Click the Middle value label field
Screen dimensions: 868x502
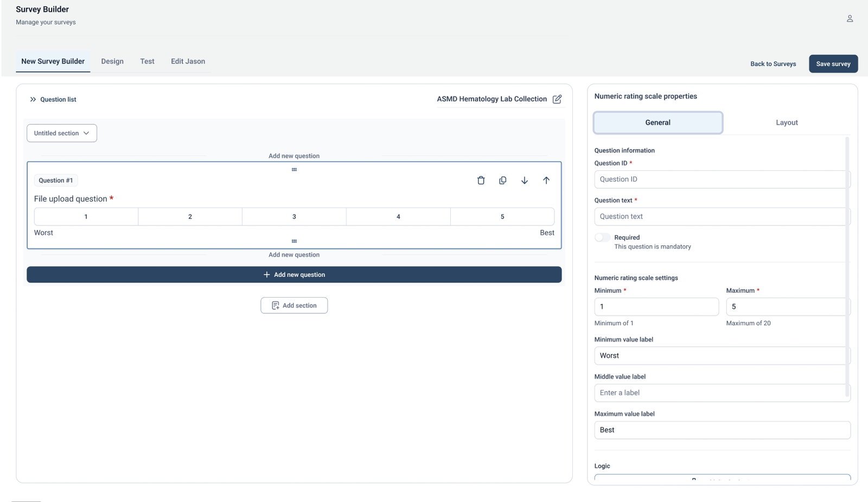coord(722,393)
